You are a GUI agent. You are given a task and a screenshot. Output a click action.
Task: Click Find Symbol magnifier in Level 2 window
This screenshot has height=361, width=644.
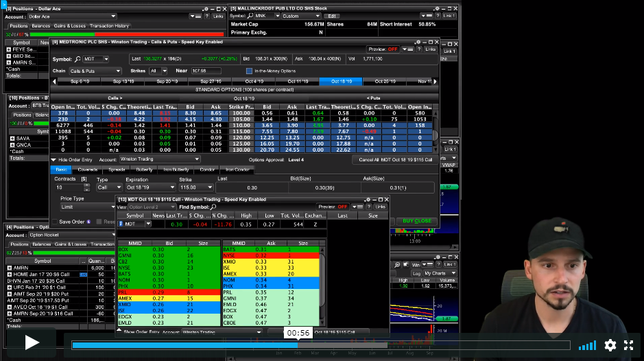pos(213,207)
